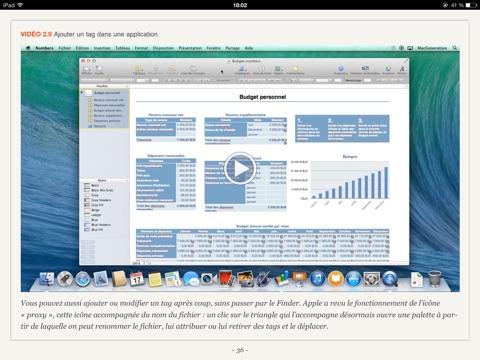Open the Partage menu

pyautogui.click(x=232, y=48)
